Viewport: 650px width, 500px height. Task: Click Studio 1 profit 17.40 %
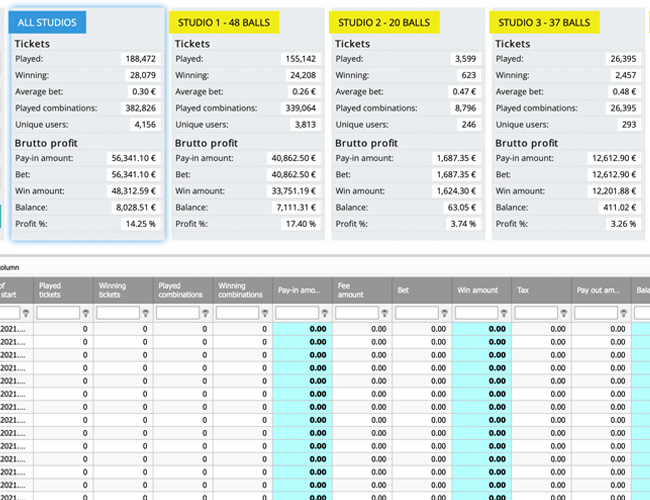tap(301, 224)
